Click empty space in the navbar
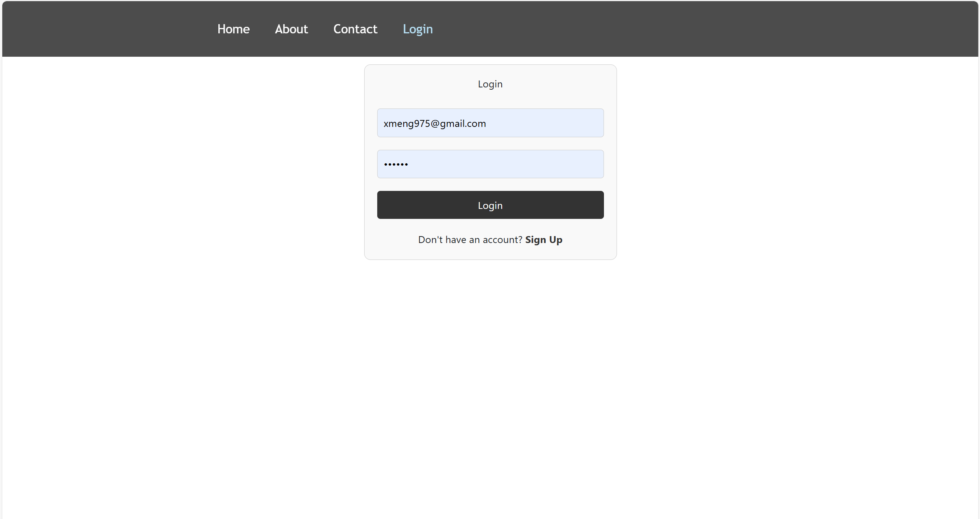The image size is (980, 519). [x=689, y=29]
